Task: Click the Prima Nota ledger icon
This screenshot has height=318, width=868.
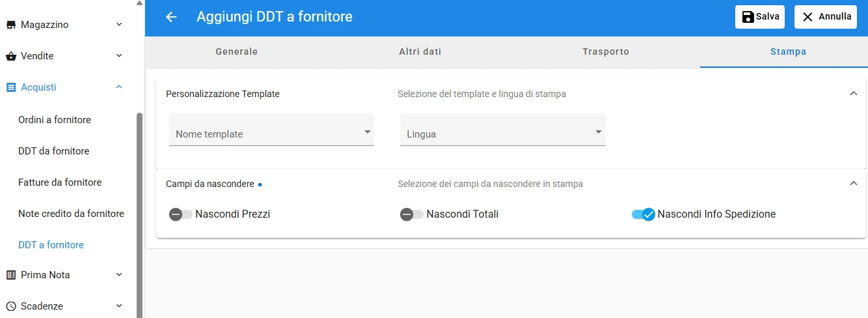Action: [10, 275]
